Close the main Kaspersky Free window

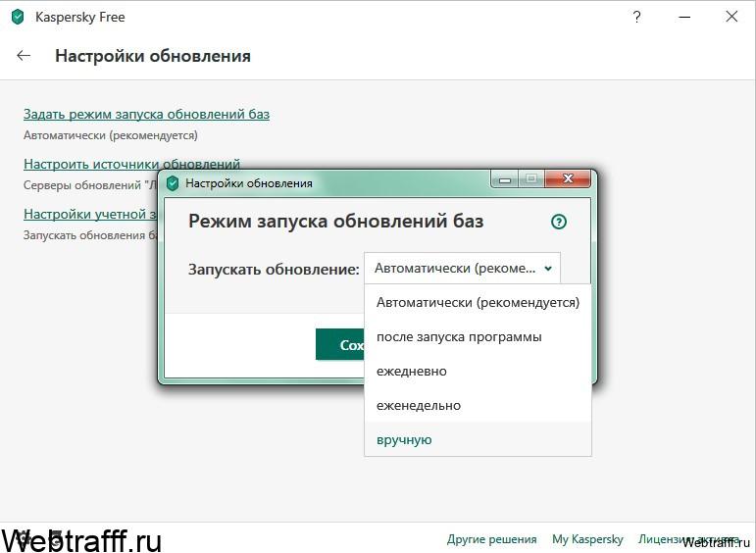tap(731, 17)
